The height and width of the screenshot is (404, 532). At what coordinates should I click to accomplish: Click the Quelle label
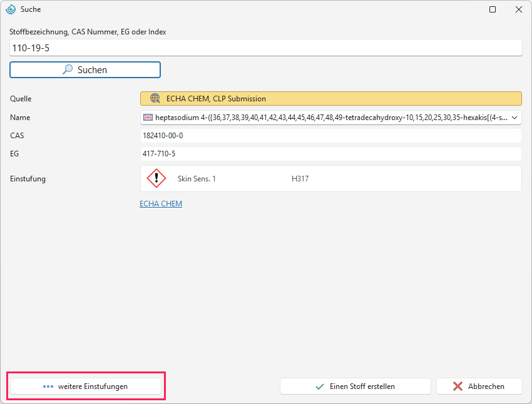[x=21, y=99]
